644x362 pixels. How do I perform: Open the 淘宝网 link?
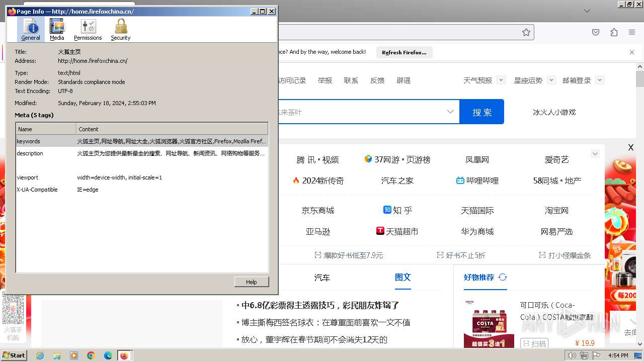tap(556, 210)
